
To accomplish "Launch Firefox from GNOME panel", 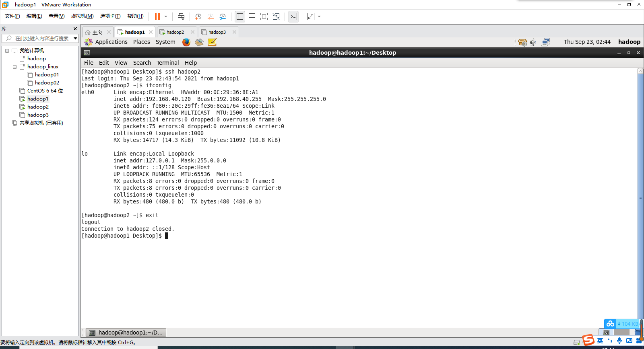I will [x=186, y=42].
